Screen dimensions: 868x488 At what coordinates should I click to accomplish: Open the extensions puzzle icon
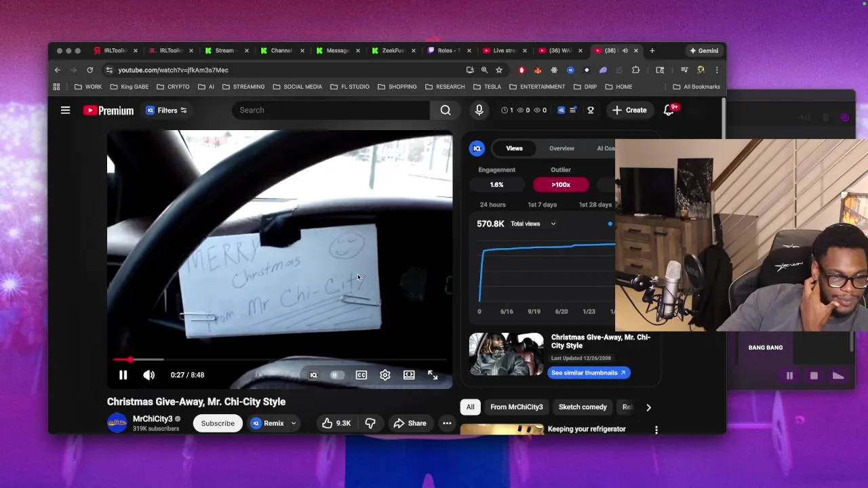point(635,70)
